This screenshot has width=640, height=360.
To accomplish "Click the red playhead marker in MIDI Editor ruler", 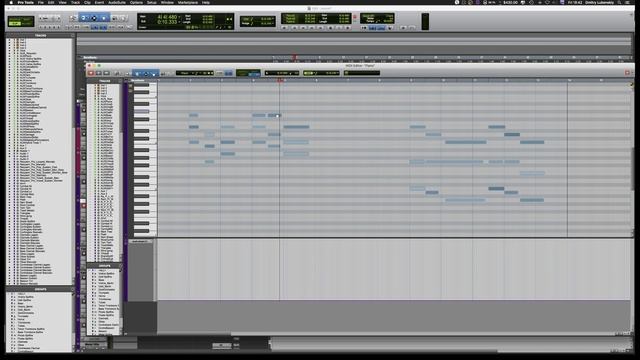I will [280, 80].
